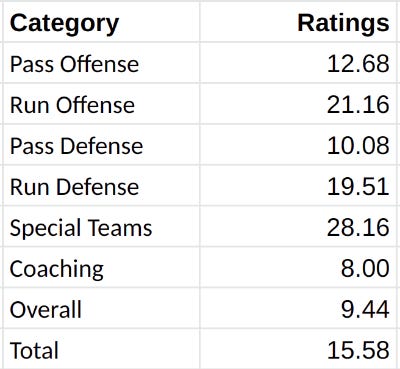The height and width of the screenshot is (369, 400).
Task: Click the Run Offense cell
Action: tap(101, 104)
